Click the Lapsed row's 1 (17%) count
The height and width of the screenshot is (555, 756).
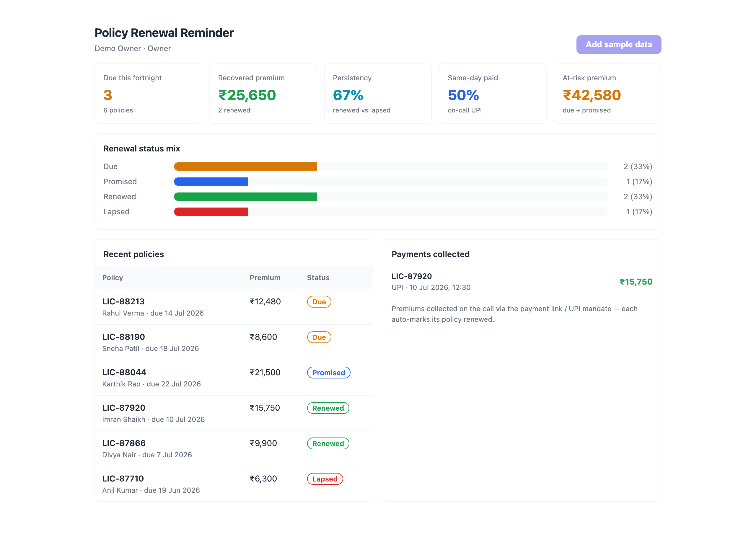pos(639,212)
